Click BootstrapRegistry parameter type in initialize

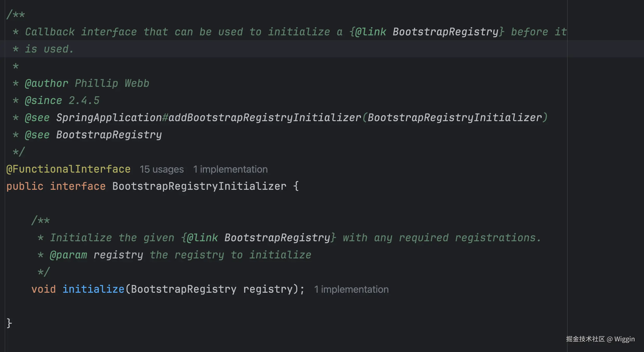(x=183, y=289)
